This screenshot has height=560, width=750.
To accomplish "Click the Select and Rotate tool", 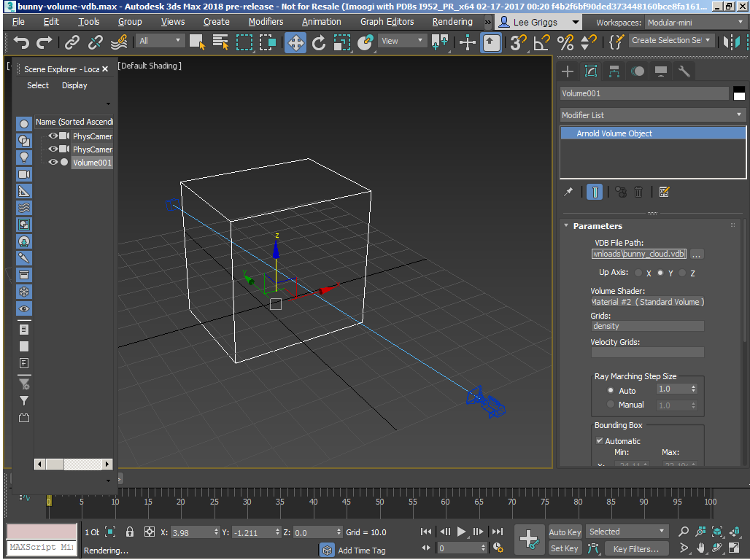I will click(319, 42).
